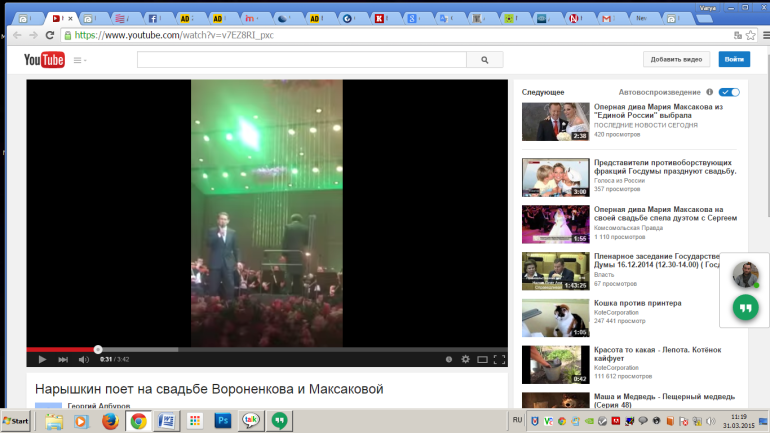Viewport: 770px width, 433px height.
Task: Open Windows Explorer folder in taskbar
Action: click(x=54, y=421)
